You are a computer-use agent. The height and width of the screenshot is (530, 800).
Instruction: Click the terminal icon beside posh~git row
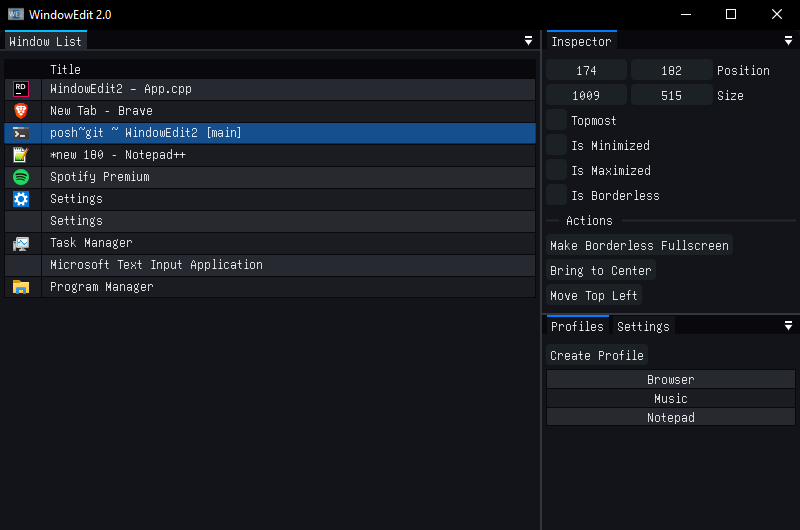click(x=21, y=133)
